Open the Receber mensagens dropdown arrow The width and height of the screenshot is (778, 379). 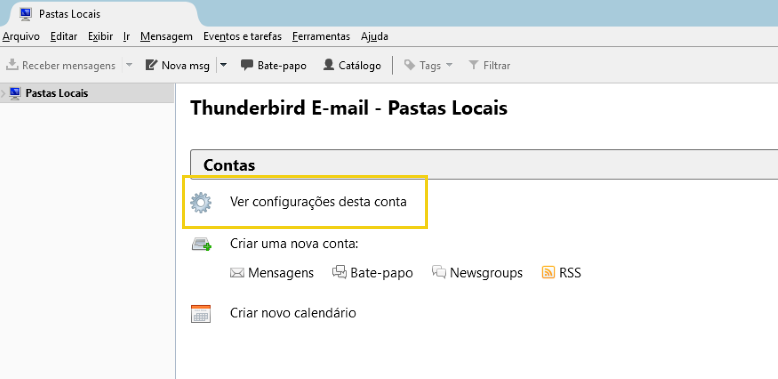(x=129, y=65)
